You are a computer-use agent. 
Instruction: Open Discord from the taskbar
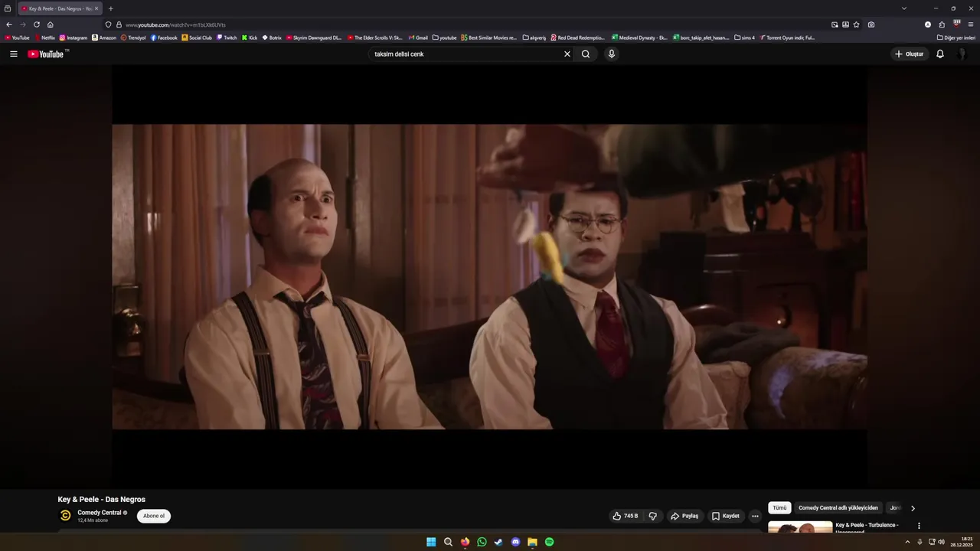click(515, 542)
